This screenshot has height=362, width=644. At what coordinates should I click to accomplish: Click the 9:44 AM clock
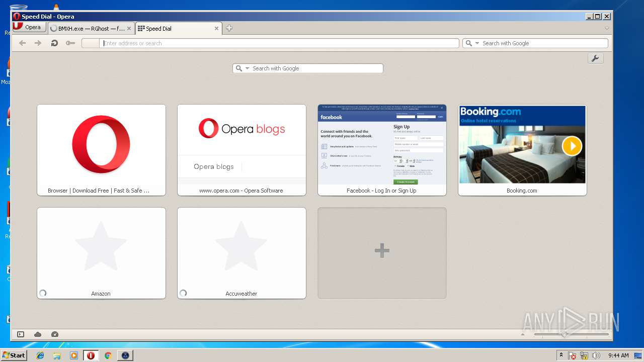pos(618,355)
